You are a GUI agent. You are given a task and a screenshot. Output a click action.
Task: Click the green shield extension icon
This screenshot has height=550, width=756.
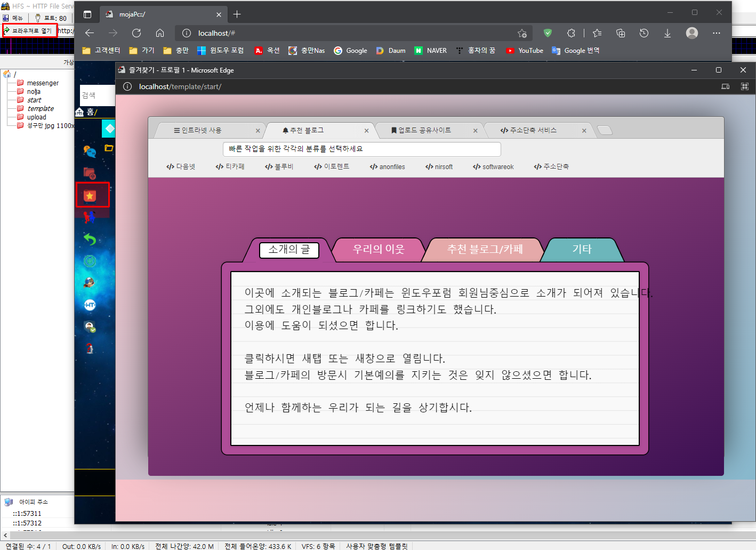point(548,33)
